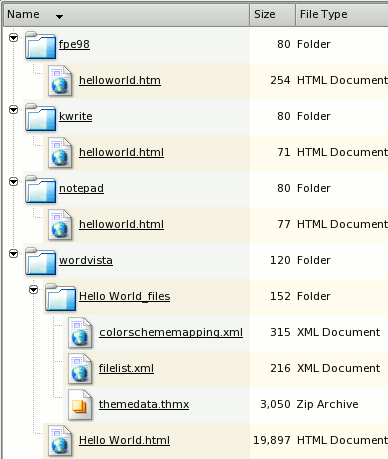Click the fpe98 folder icon
This screenshot has height=459, width=388.
tap(40, 45)
